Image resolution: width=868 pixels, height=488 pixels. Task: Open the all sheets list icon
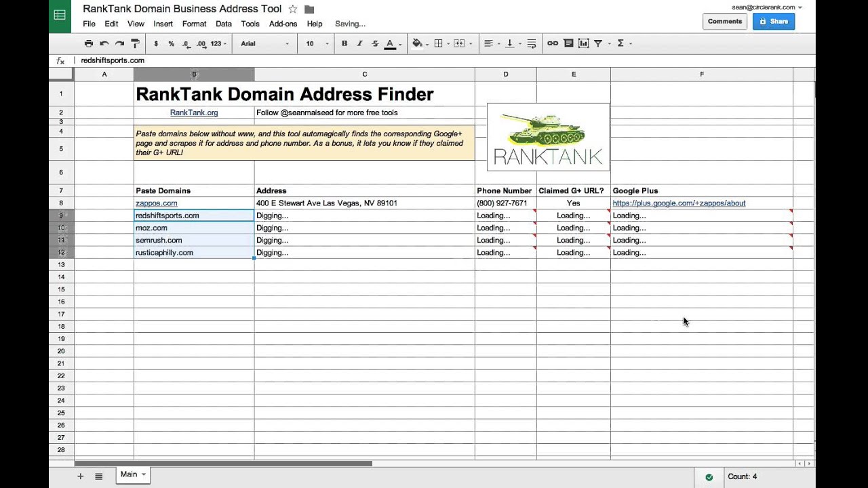click(98, 476)
